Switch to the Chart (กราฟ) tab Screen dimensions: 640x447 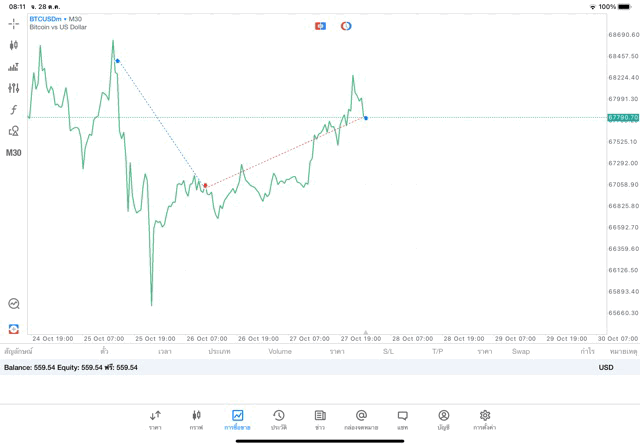coord(196,419)
